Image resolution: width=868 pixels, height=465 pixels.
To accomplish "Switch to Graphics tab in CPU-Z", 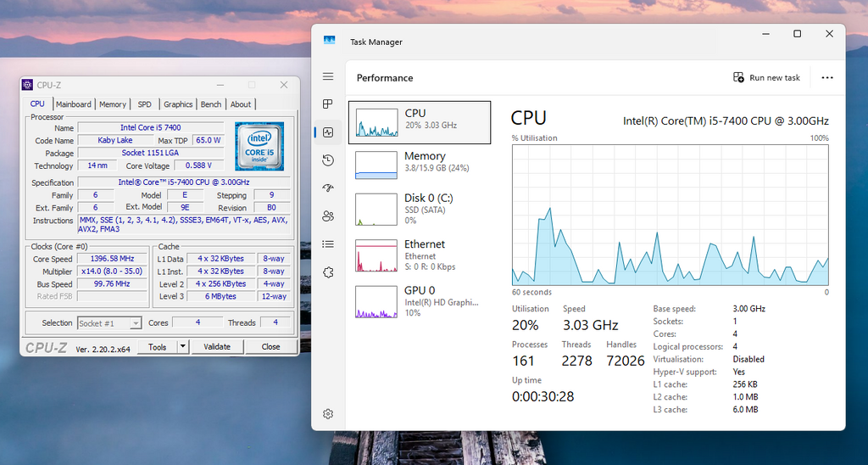I will pyautogui.click(x=178, y=104).
